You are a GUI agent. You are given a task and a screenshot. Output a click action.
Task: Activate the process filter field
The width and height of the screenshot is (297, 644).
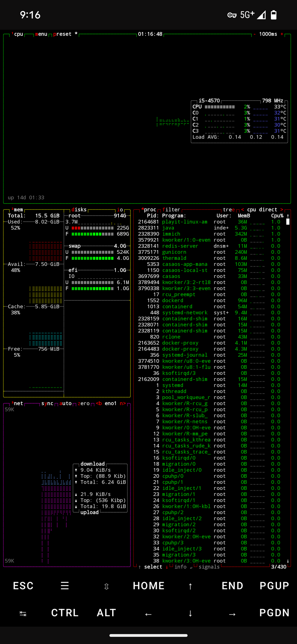click(x=171, y=209)
